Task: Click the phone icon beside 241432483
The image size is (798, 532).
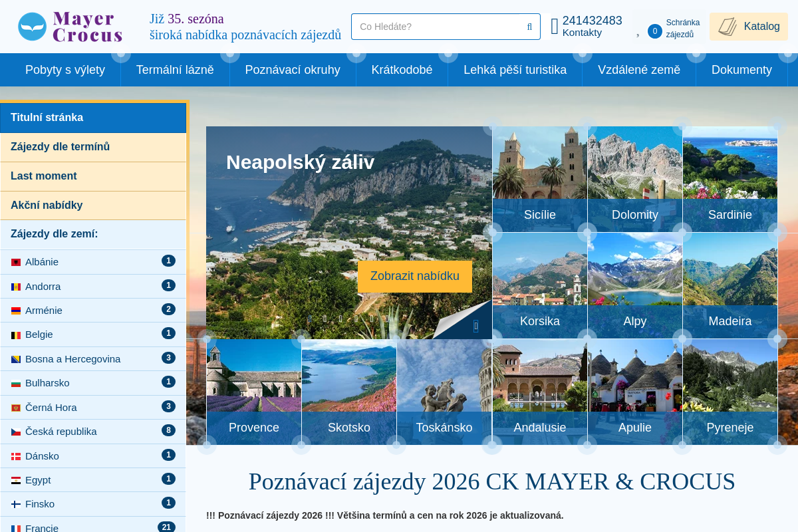Action: (x=555, y=27)
